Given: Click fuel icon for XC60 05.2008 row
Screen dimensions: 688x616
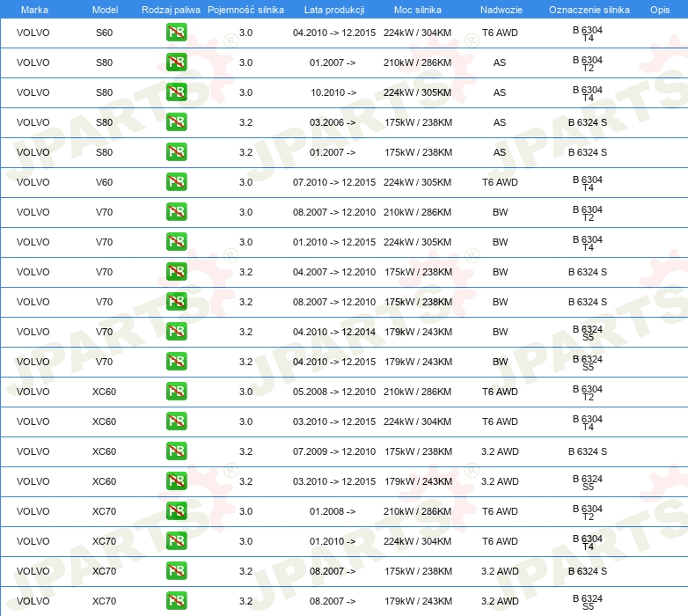Looking at the screenshot, I should tap(176, 392).
